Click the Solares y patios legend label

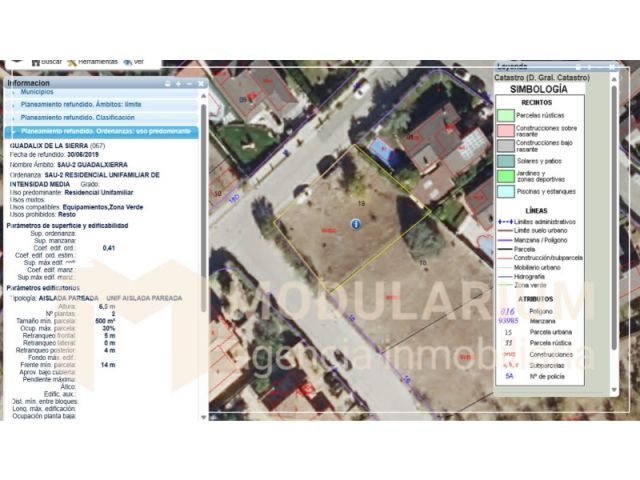pyautogui.click(x=539, y=161)
